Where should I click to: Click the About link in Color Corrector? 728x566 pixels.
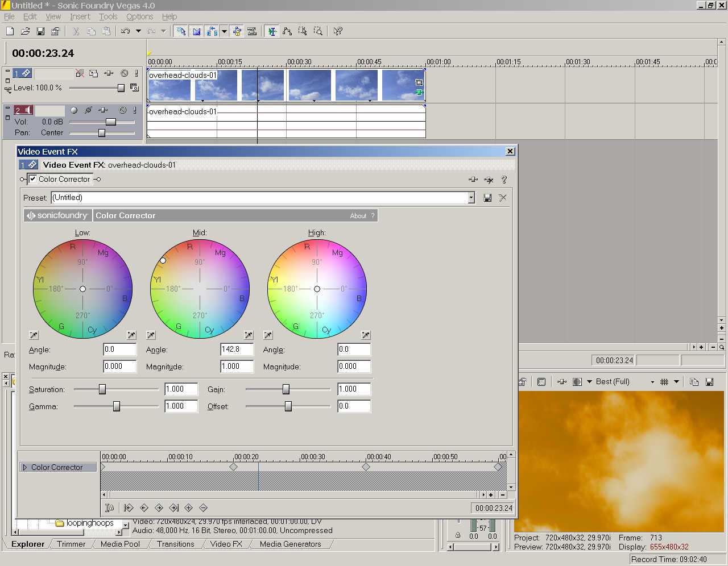(358, 216)
